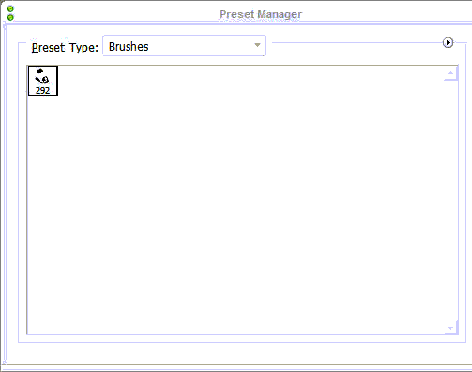Click the top green window control button
The height and width of the screenshot is (372, 472).
pyautogui.click(x=10, y=9)
